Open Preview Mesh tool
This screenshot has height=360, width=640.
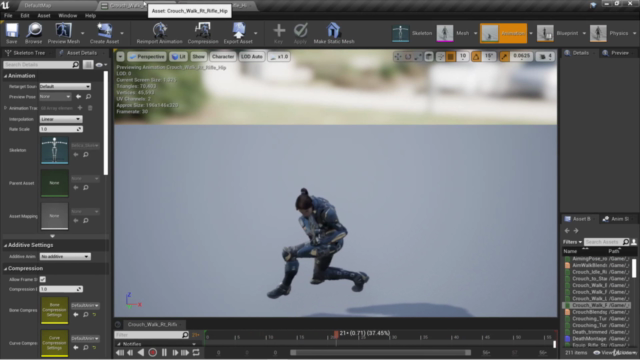point(63,33)
